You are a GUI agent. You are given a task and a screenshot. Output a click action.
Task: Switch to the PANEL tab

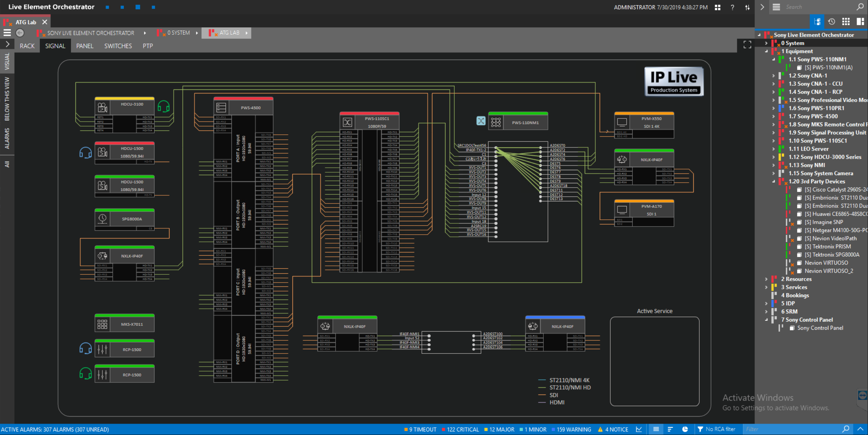point(85,46)
